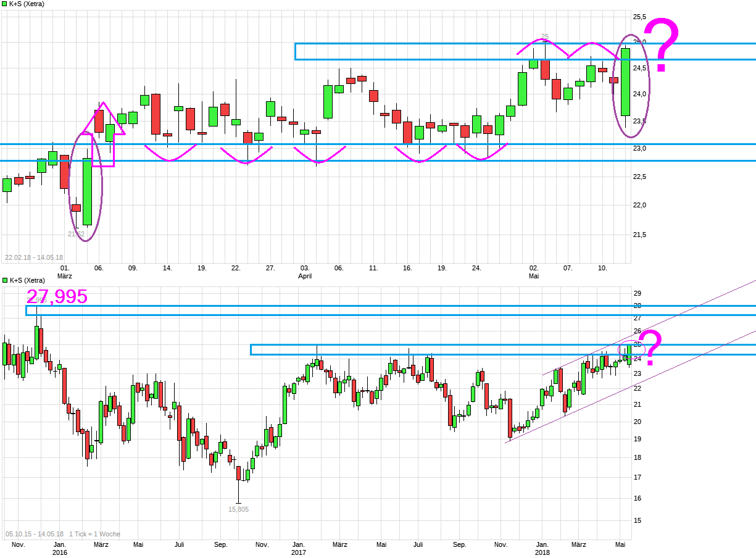This screenshot has width=756, height=558.
Task: Click the '14.' date on top time axis
Action: [x=167, y=269]
